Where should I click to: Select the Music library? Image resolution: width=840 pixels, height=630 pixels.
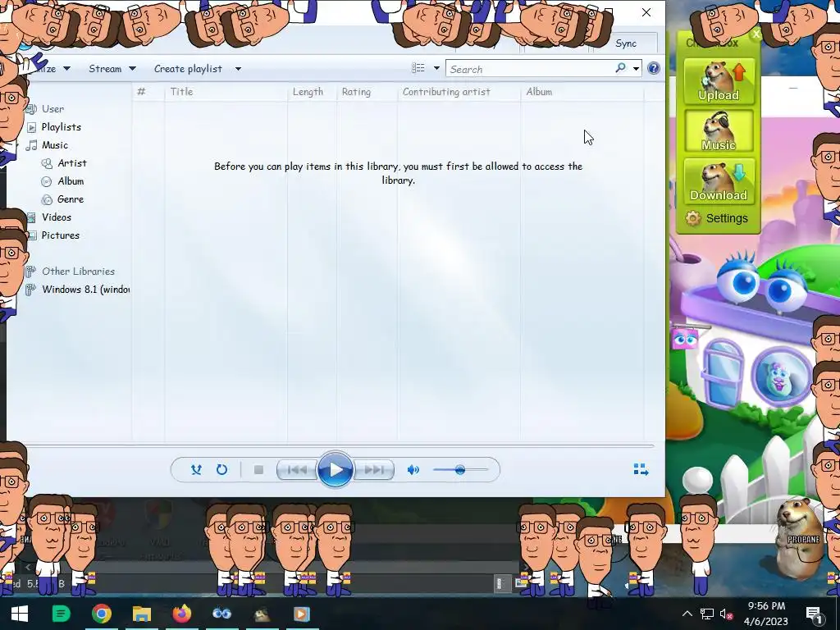[x=55, y=145]
